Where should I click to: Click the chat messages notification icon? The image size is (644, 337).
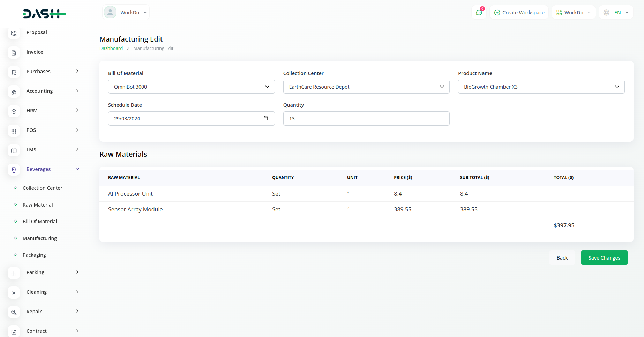479,13
